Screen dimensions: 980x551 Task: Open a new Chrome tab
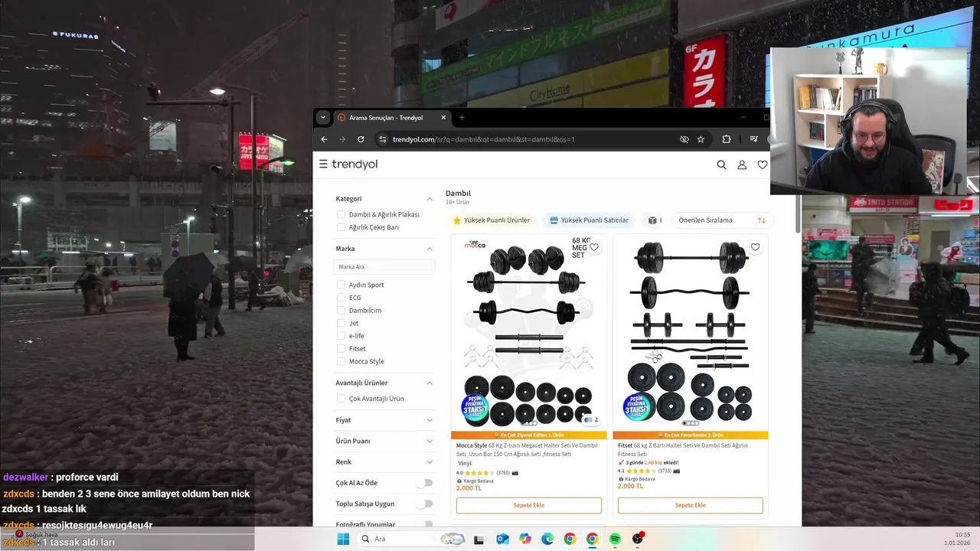click(x=462, y=117)
